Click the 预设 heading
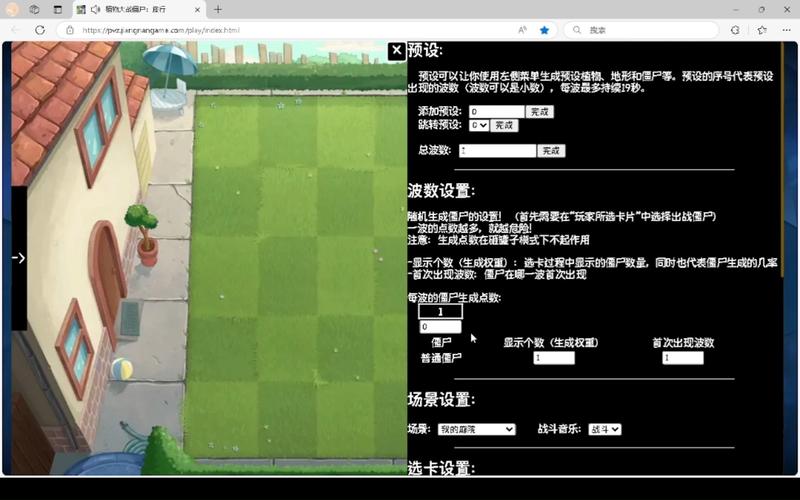The width and height of the screenshot is (800, 500). (x=426, y=51)
